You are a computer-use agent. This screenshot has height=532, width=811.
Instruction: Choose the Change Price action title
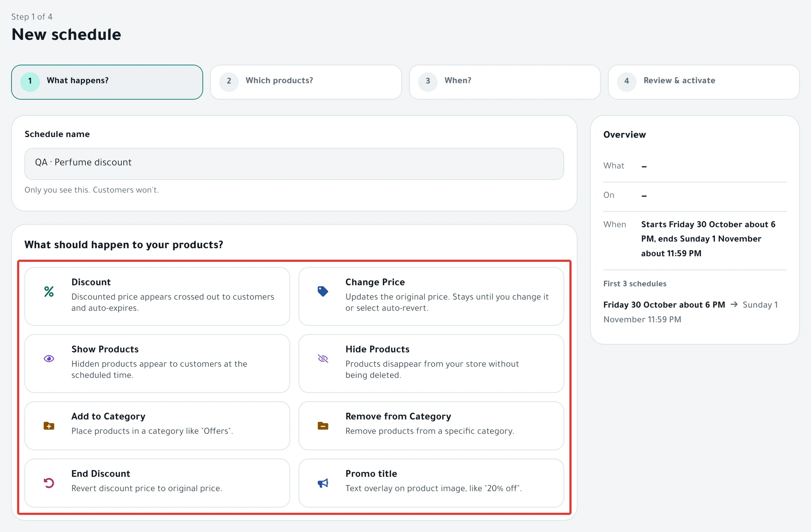pyautogui.click(x=375, y=282)
